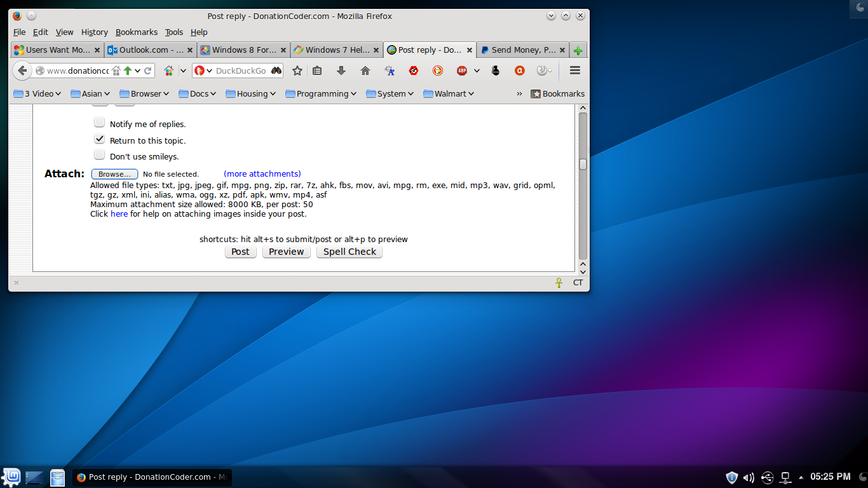The image size is (868, 488).
Task: Click the green up arrow in the URL bar
Action: click(127, 71)
